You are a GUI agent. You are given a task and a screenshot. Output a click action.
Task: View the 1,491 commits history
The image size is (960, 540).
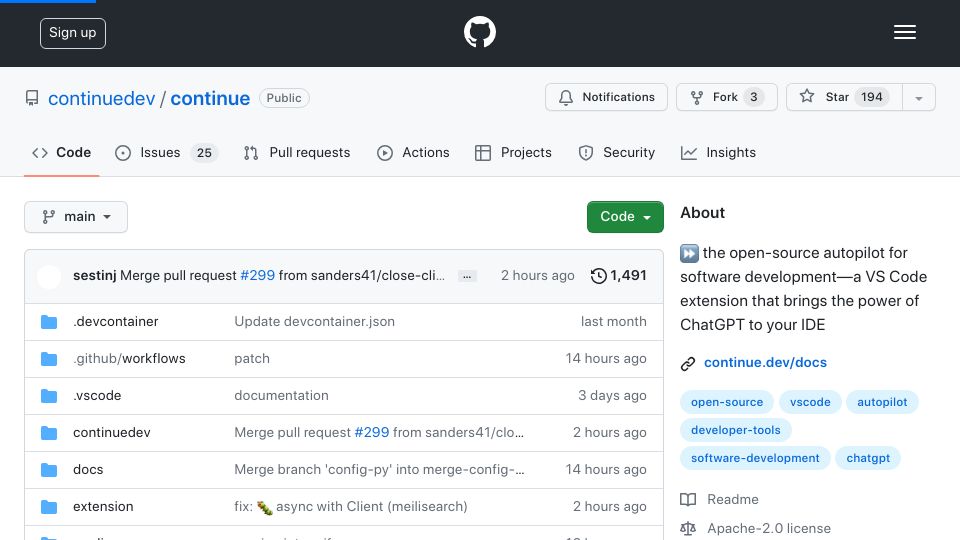coord(618,276)
